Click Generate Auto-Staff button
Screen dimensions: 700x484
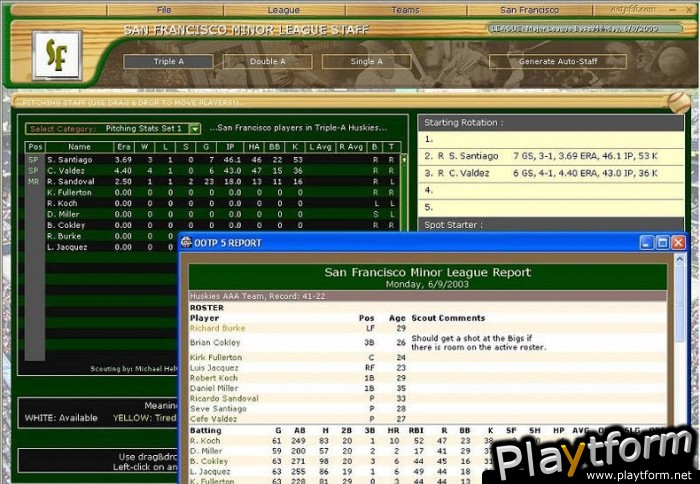(558, 62)
